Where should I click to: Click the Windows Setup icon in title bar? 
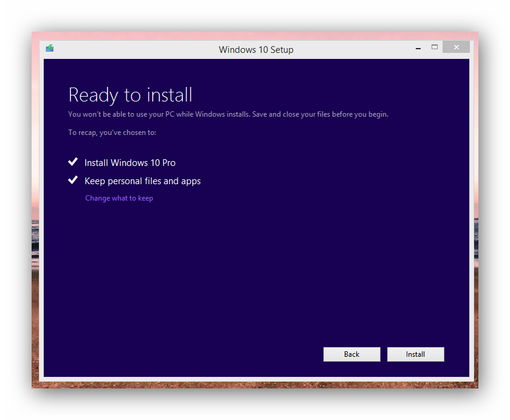pos(50,49)
